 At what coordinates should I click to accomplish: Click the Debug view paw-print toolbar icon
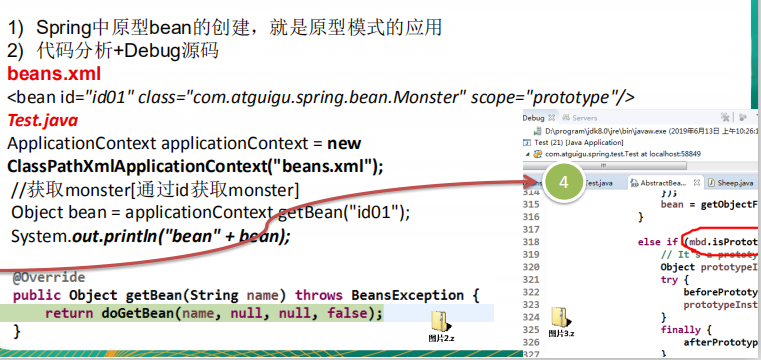click(x=743, y=117)
